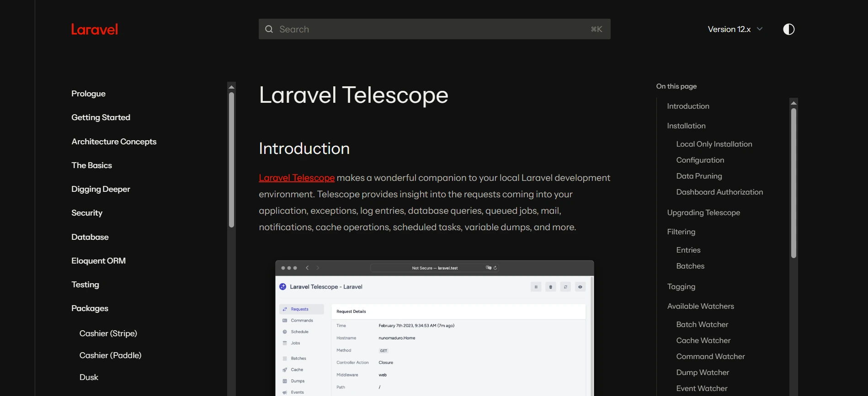This screenshot has height=396, width=868.
Task: Go to Data Pruning section
Action: pyautogui.click(x=699, y=176)
